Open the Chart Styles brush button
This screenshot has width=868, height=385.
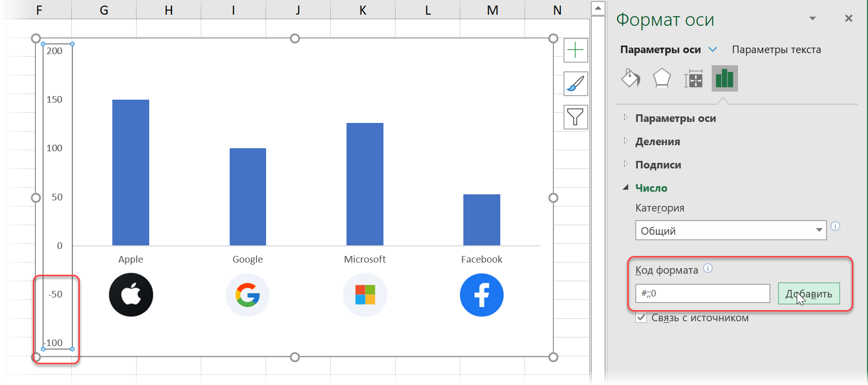click(576, 83)
